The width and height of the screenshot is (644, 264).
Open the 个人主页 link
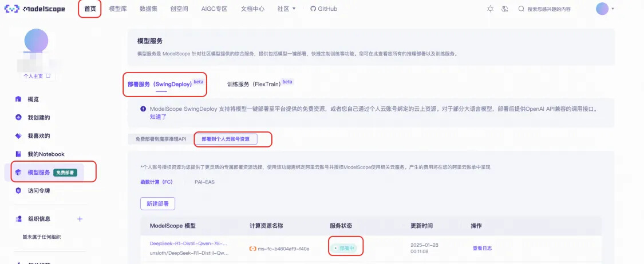(x=37, y=76)
